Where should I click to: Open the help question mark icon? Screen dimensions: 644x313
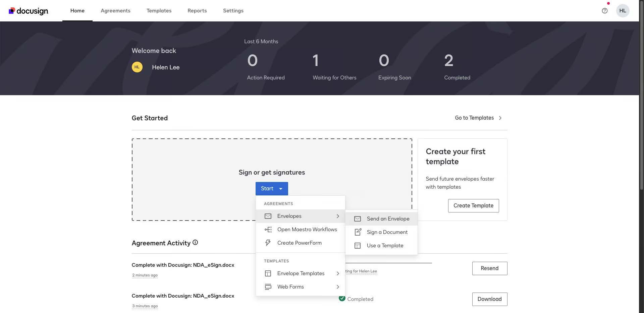pyautogui.click(x=604, y=11)
